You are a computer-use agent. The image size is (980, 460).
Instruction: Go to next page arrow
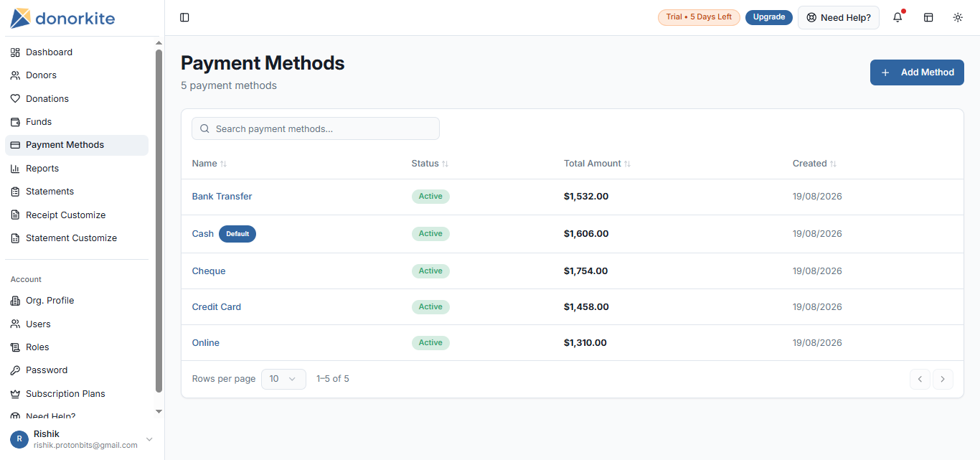click(943, 379)
